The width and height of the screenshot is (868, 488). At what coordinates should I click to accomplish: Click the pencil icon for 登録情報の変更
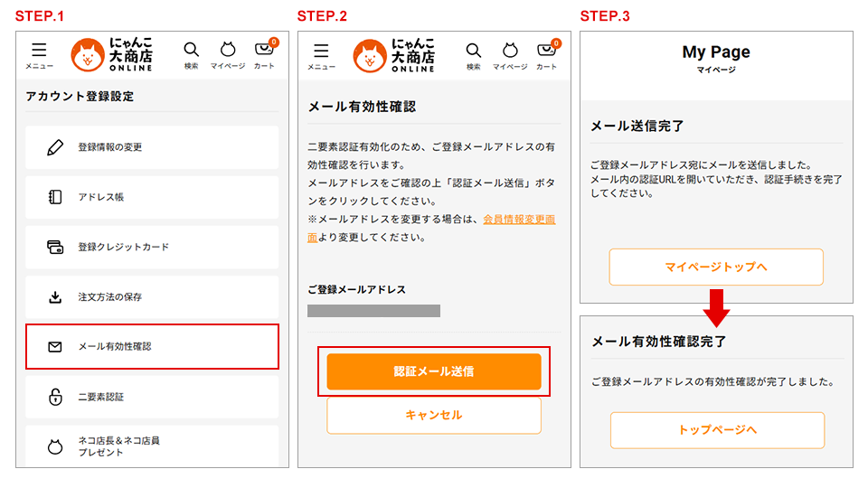pos(55,147)
